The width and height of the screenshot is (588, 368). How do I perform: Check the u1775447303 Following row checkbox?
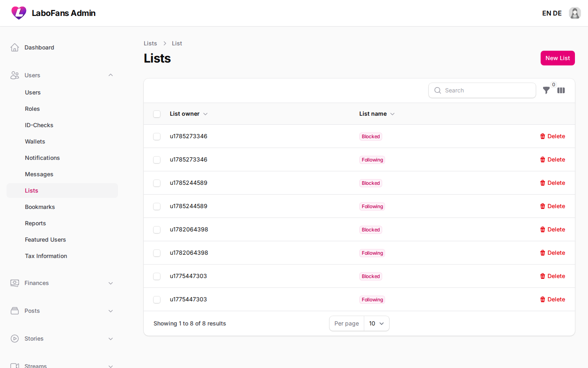(x=157, y=300)
